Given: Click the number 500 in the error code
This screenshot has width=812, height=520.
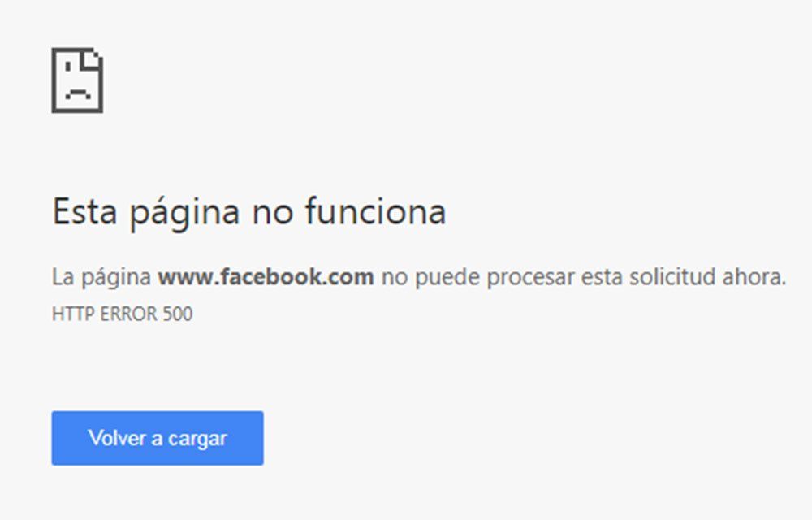Looking at the screenshot, I should click(x=178, y=314).
